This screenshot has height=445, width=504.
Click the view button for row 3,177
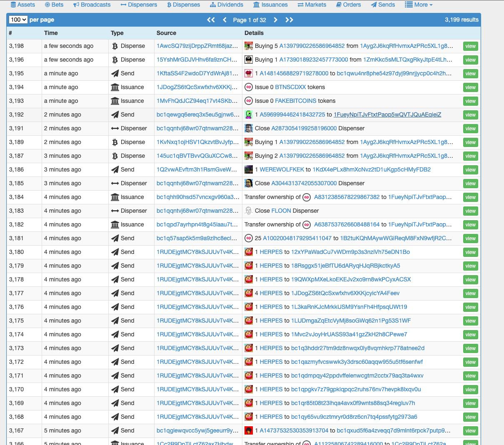[471, 293]
